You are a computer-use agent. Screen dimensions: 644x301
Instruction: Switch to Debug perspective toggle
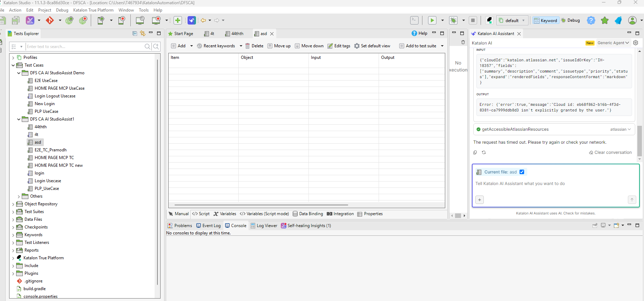570,20
